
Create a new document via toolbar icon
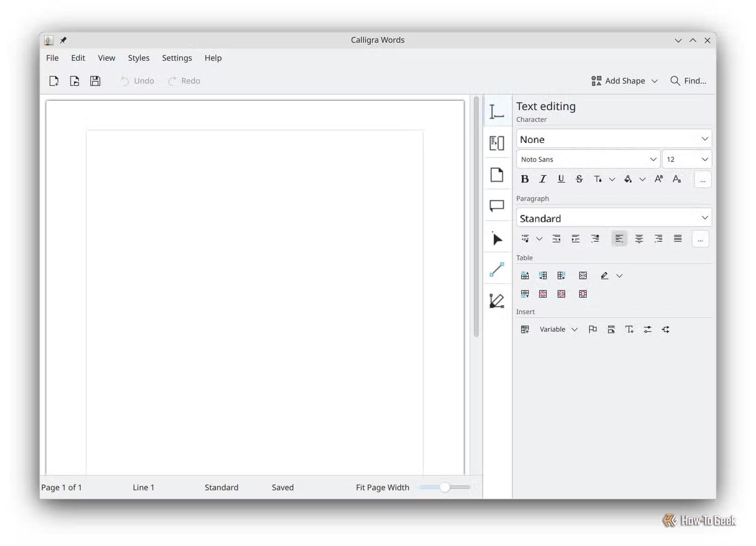point(54,81)
